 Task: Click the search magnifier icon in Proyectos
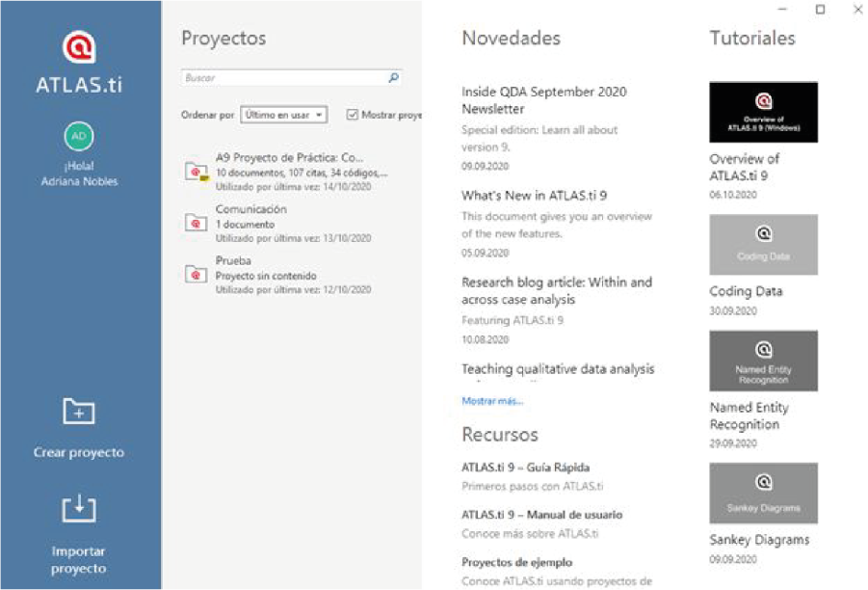coord(394,77)
